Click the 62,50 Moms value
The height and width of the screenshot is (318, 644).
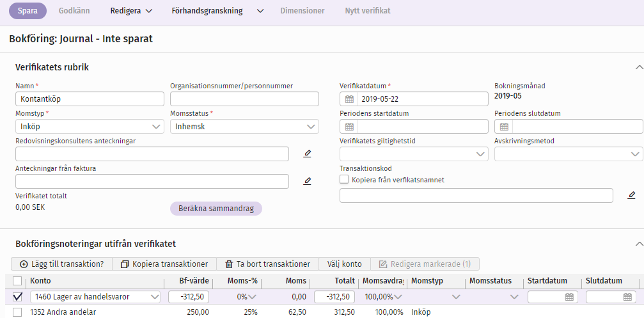click(297, 312)
